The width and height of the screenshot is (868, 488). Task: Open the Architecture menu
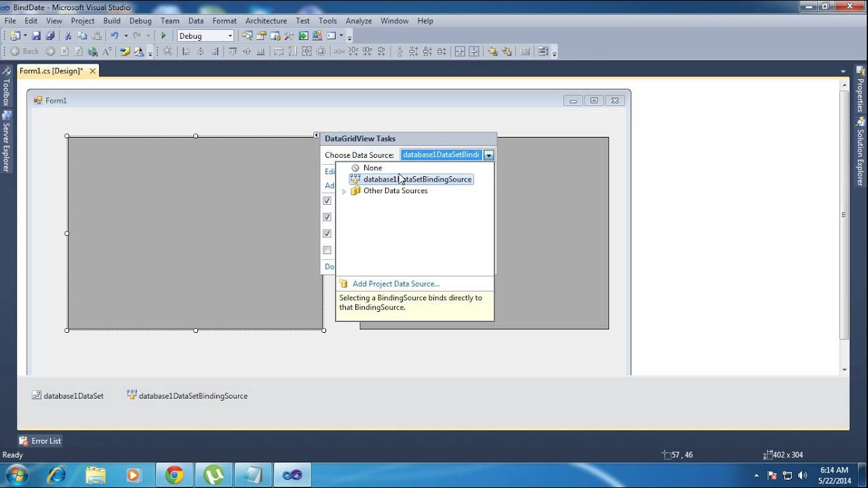click(267, 21)
